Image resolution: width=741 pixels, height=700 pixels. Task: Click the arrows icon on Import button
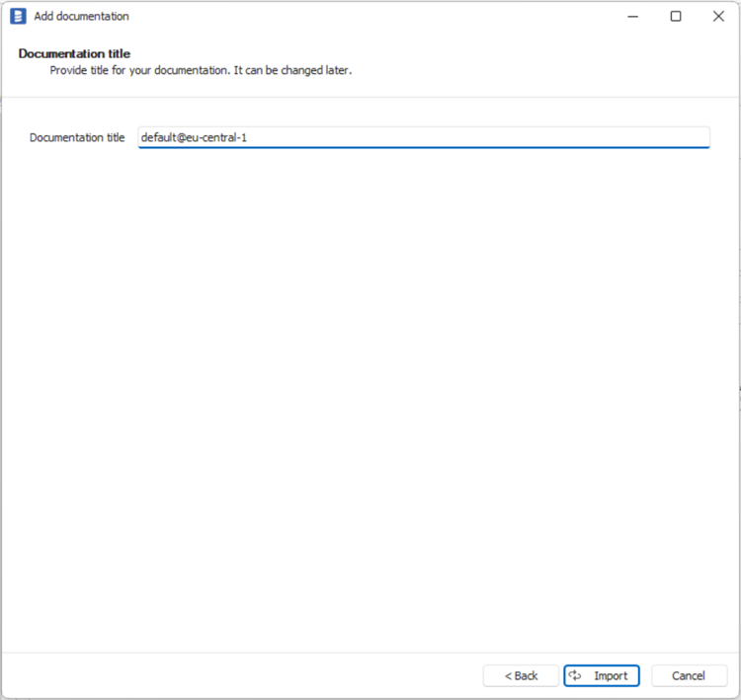(575, 675)
